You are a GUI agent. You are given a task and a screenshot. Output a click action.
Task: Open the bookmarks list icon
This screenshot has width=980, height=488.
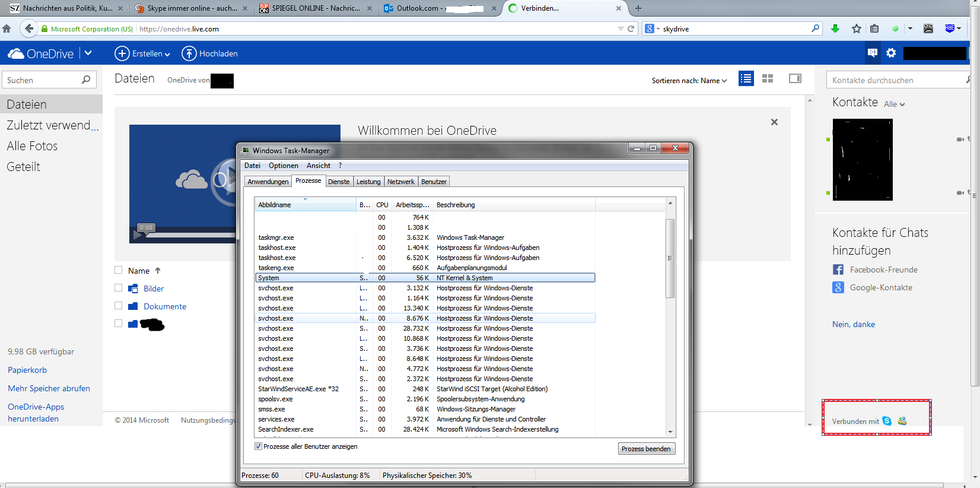(x=874, y=28)
